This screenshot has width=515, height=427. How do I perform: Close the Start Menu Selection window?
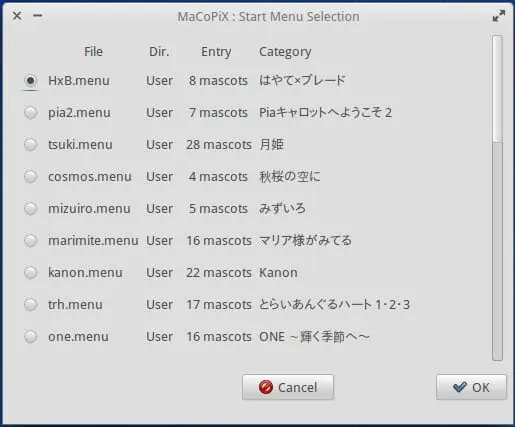(x=17, y=15)
